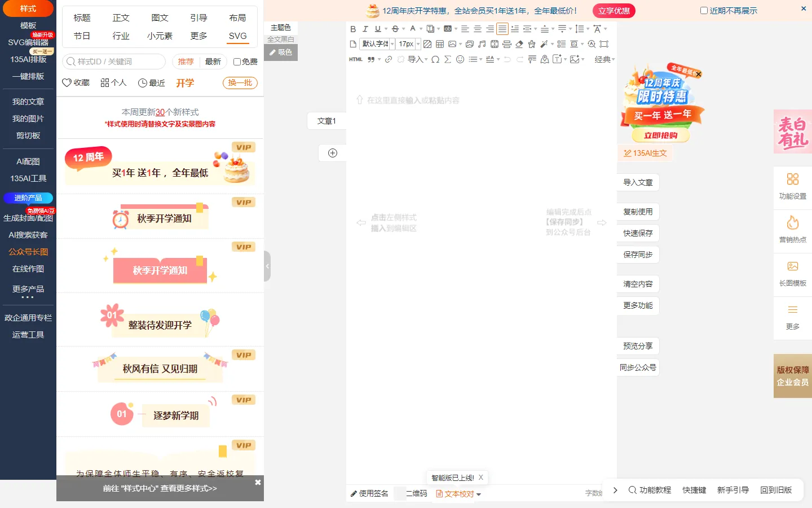Select the 主题色 theme color option
Viewport: 812px width, 508px height.
tap(281, 28)
